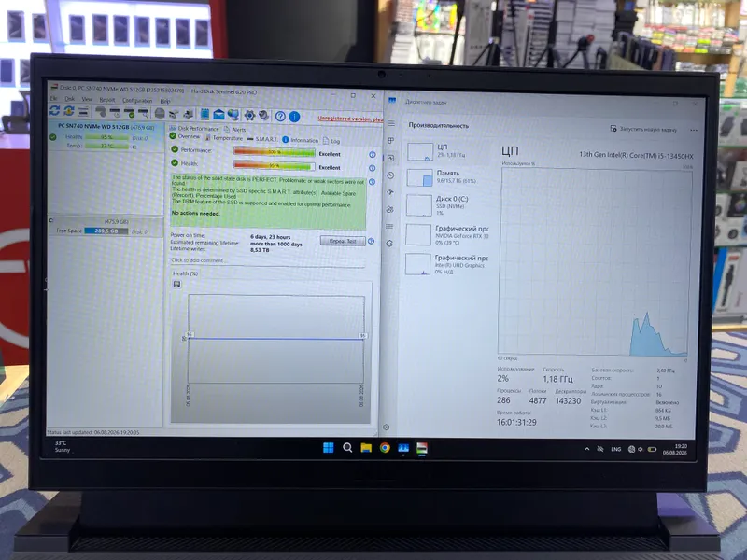Click the help icon next to Health Excellent
747x560 pixels.
click(x=372, y=168)
